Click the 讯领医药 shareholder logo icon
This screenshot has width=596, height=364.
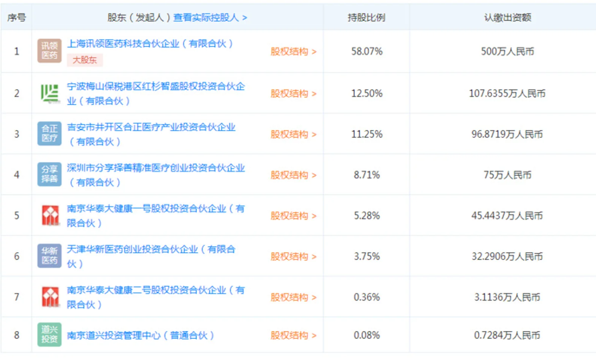(49, 51)
